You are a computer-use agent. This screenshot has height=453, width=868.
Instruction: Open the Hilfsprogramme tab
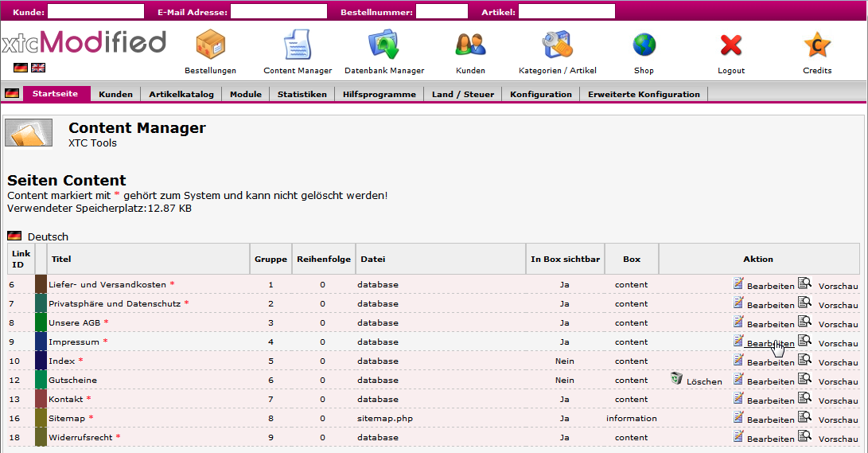(380, 94)
